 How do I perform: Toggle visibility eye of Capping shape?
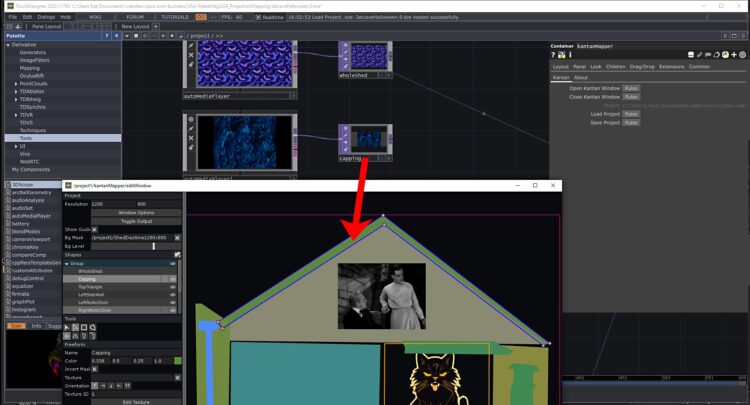173,279
